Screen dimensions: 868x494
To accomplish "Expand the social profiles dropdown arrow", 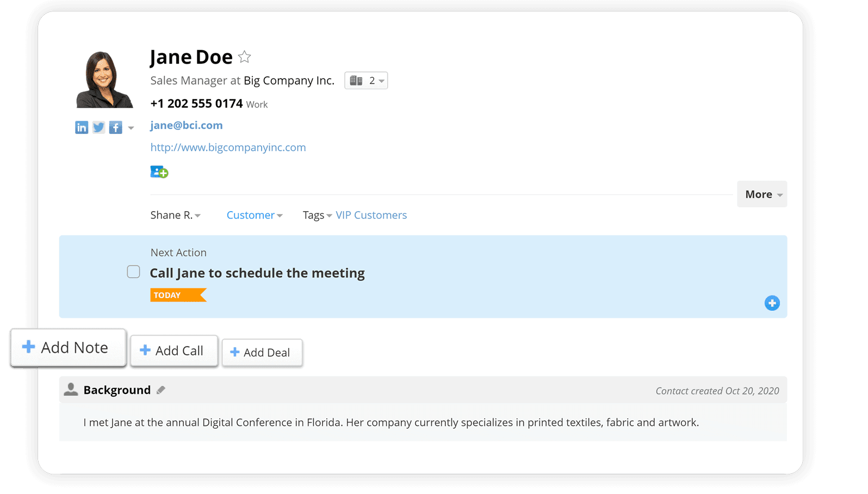I will pos(131,128).
